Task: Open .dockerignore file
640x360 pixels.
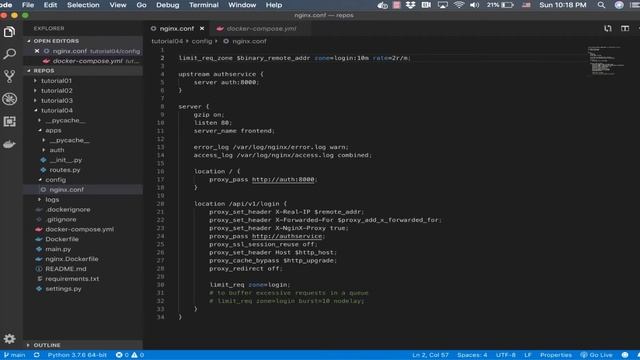Action: (68, 209)
